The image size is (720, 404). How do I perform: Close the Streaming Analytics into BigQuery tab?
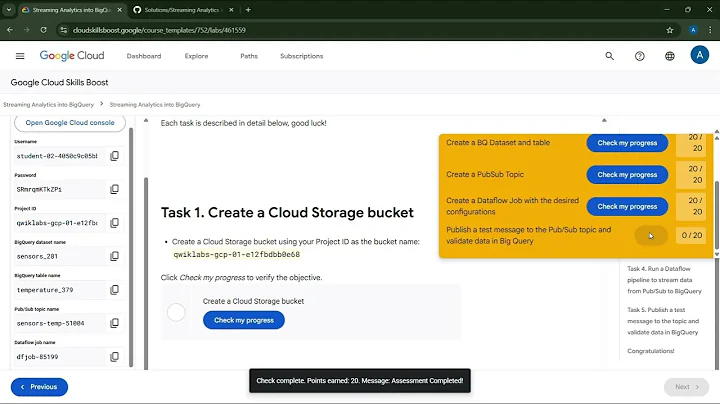(x=119, y=10)
